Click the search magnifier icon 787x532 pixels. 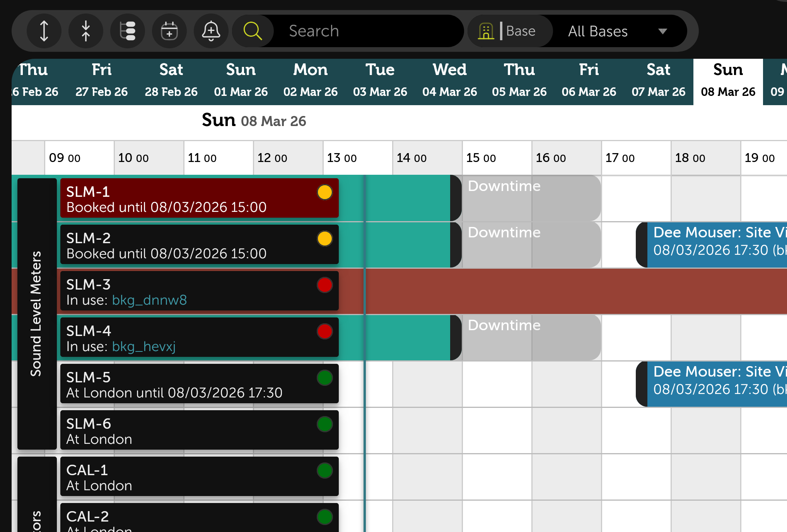(x=253, y=31)
